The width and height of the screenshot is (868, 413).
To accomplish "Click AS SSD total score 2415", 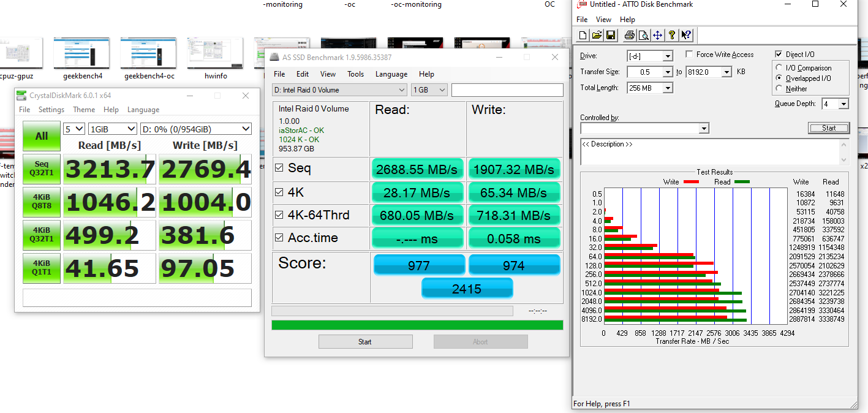I will point(467,289).
